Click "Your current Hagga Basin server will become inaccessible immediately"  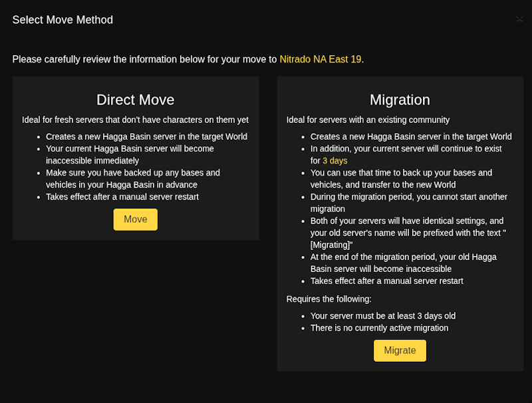click(130, 155)
